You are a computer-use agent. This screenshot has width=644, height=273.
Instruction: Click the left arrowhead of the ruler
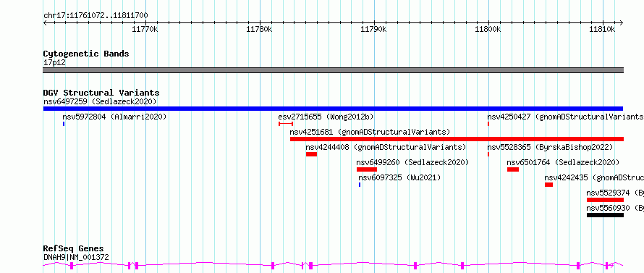(x=45, y=23)
